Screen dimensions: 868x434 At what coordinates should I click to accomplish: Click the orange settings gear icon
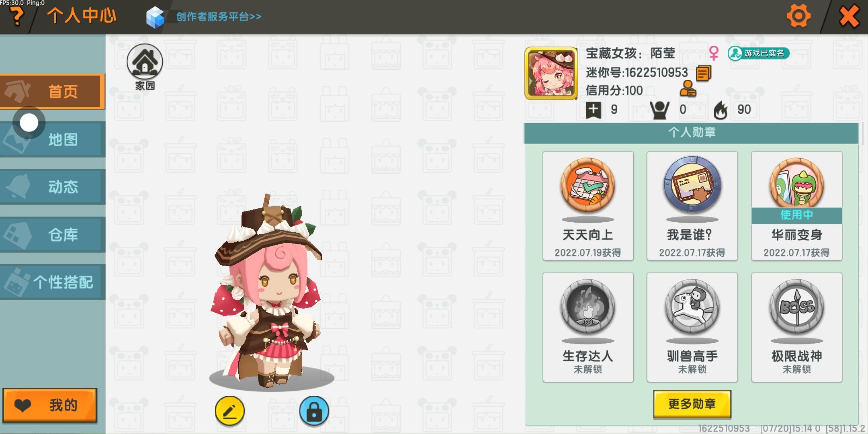798,16
